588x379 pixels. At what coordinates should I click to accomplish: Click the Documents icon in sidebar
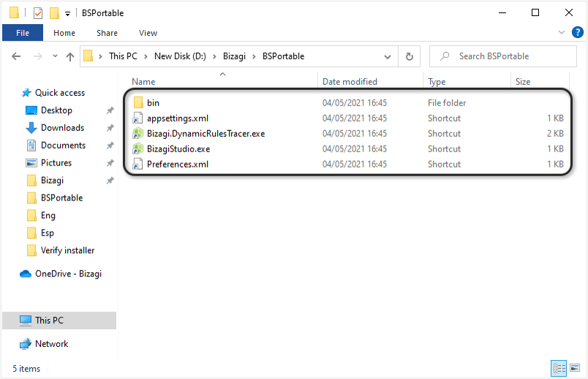coord(31,145)
